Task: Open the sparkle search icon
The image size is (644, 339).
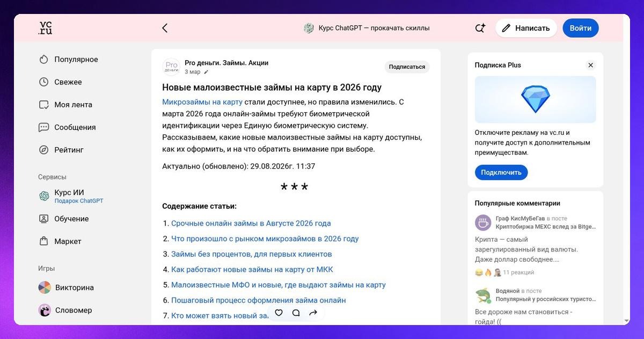Action: pyautogui.click(x=480, y=28)
